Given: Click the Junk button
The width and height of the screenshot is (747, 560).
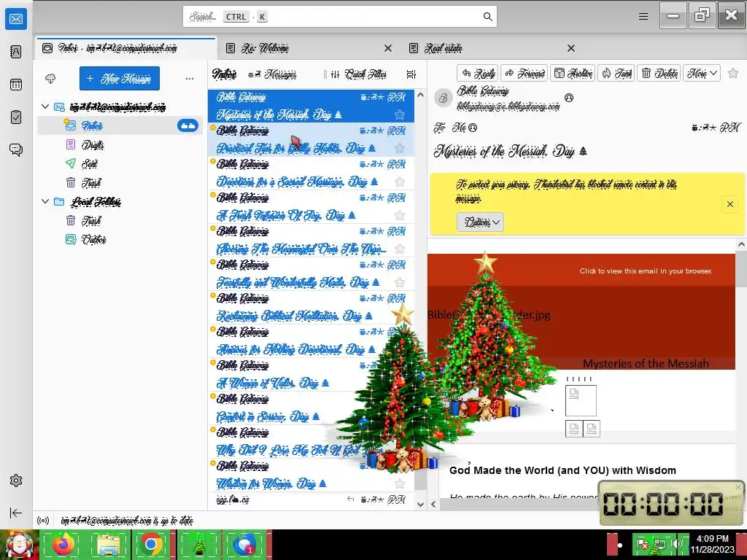Looking at the screenshot, I should tap(616, 74).
